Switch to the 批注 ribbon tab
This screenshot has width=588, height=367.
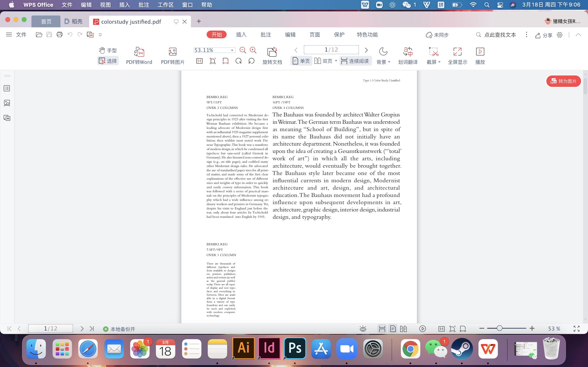[266, 35]
